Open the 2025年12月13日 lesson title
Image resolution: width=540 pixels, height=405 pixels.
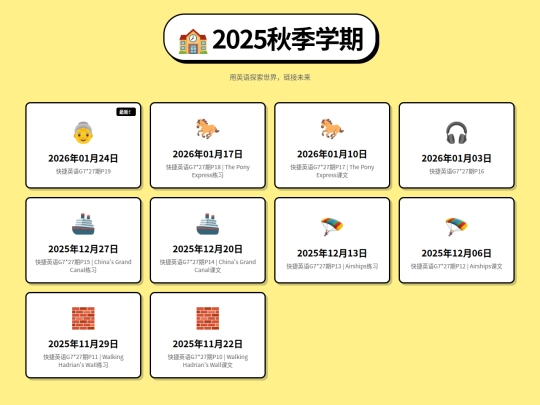pyautogui.click(x=332, y=253)
